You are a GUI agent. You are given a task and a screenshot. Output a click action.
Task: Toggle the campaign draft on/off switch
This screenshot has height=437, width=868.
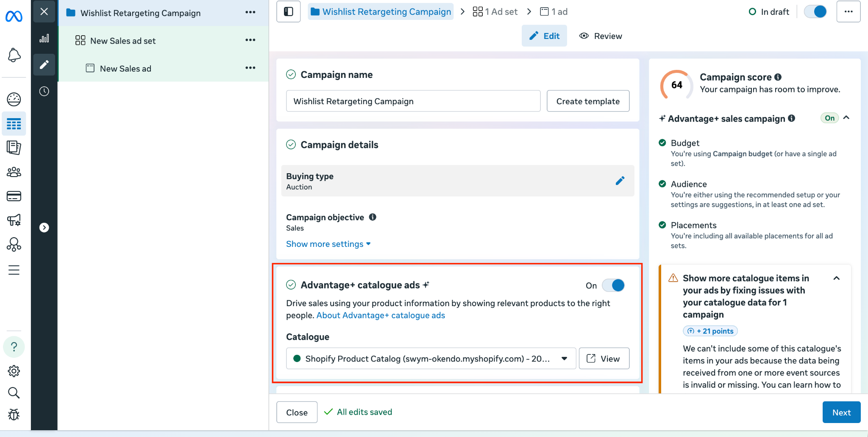click(x=815, y=11)
